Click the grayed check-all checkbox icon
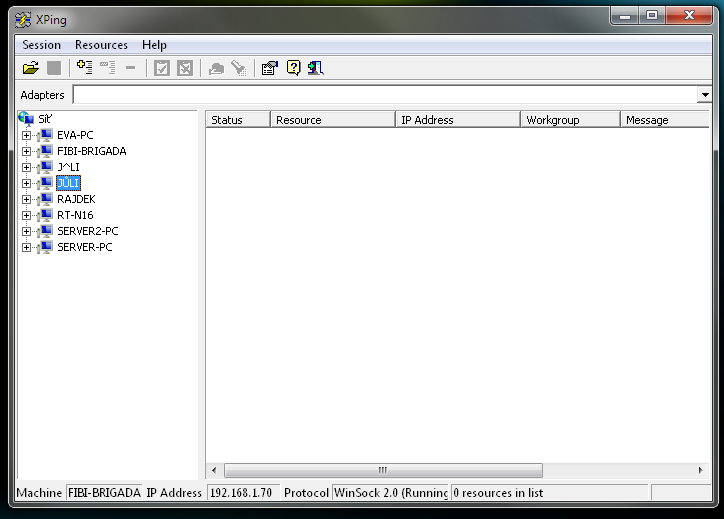 pyautogui.click(x=162, y=68)
